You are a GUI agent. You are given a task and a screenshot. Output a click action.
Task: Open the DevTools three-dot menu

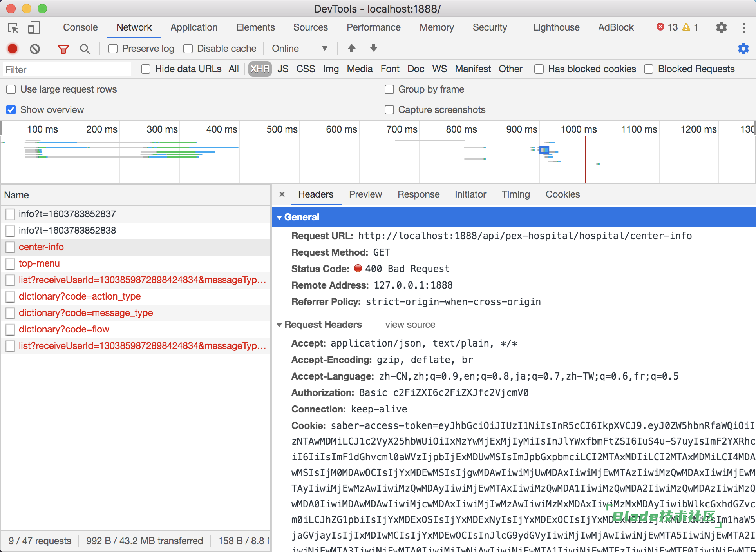tap(743, 27)
